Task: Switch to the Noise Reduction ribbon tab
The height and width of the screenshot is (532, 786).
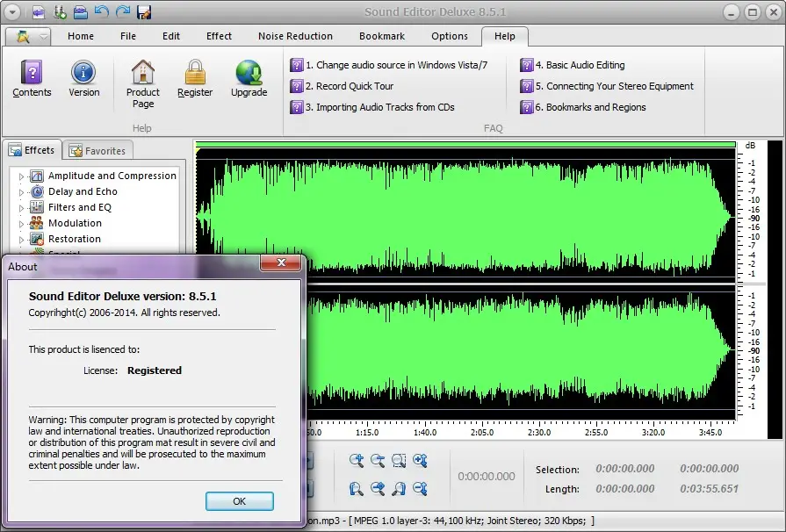Action: pyautogui.click(x=295, y=36)
